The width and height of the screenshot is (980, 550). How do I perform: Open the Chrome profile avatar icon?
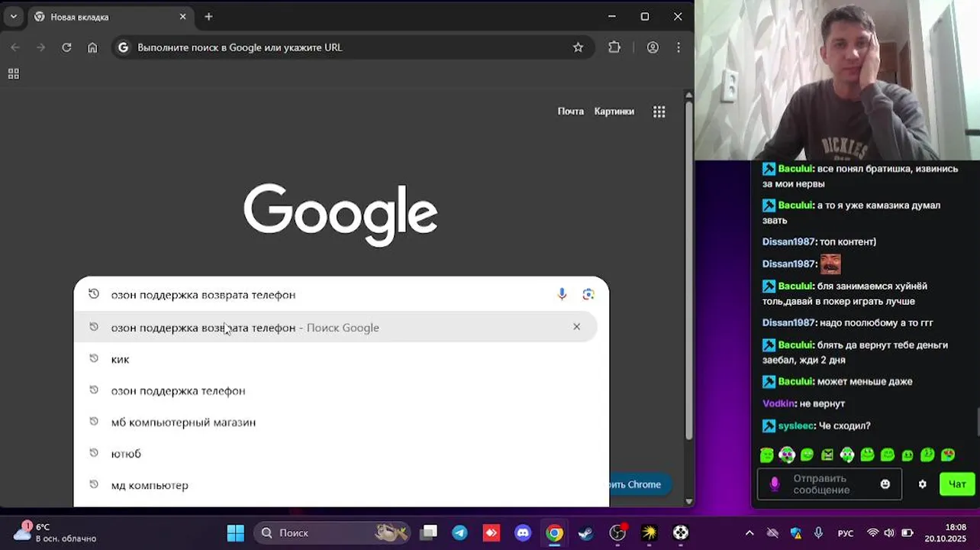(653, 47)
